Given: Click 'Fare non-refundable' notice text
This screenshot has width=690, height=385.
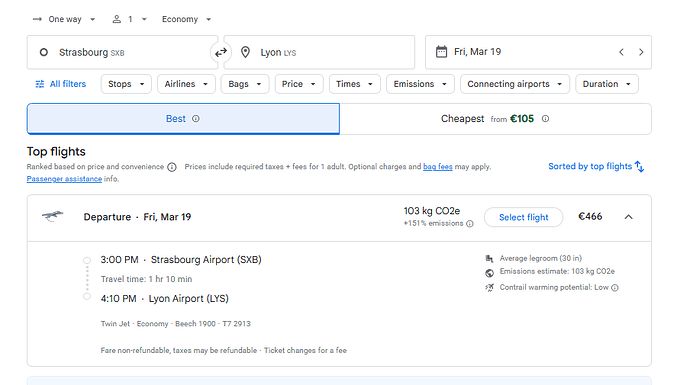Looking at the screenshot, I should [x=224, y=351].
